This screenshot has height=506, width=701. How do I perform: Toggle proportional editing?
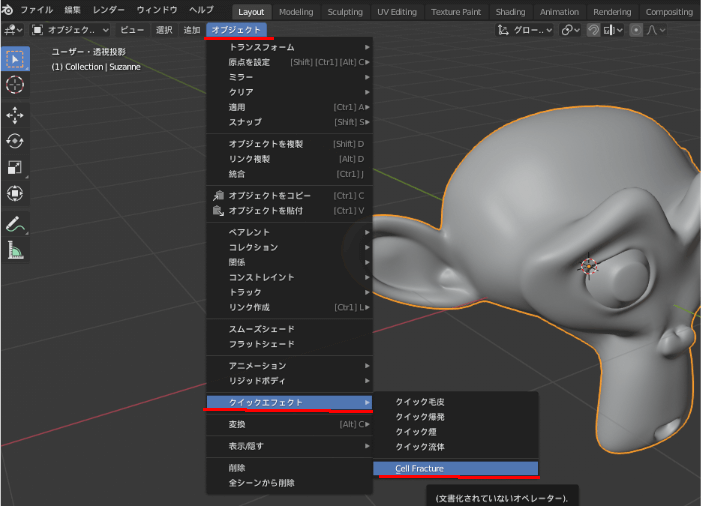[636, 30]
